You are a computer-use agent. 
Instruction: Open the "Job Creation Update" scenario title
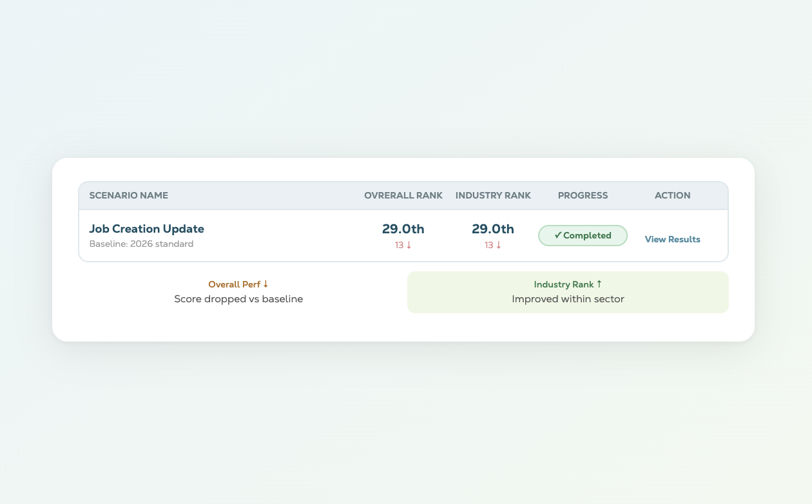(146, 229)
